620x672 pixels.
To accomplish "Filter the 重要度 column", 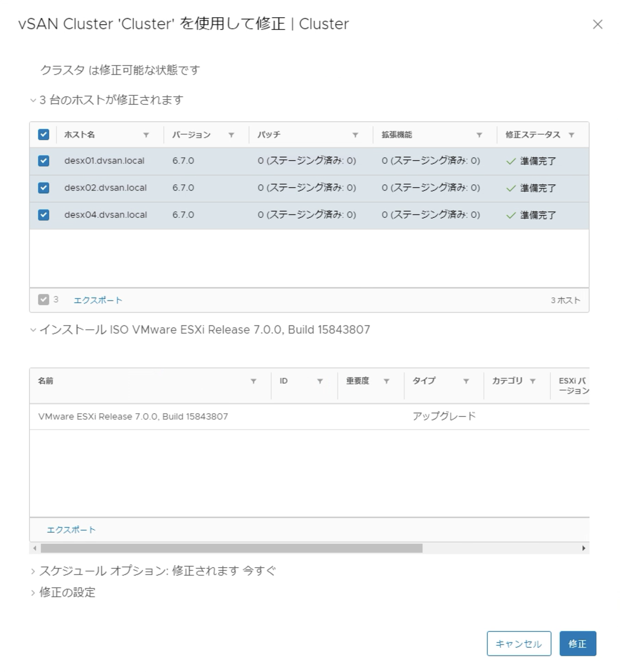I will 386,381.
